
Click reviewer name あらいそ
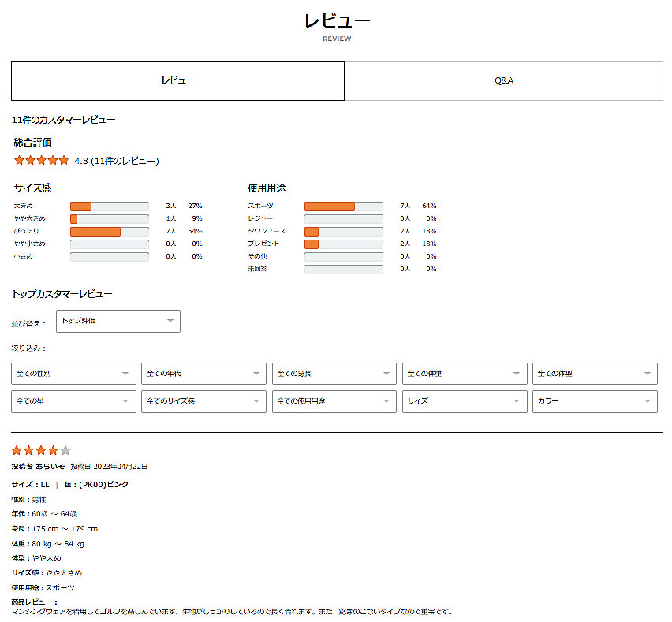pos(50,467)
